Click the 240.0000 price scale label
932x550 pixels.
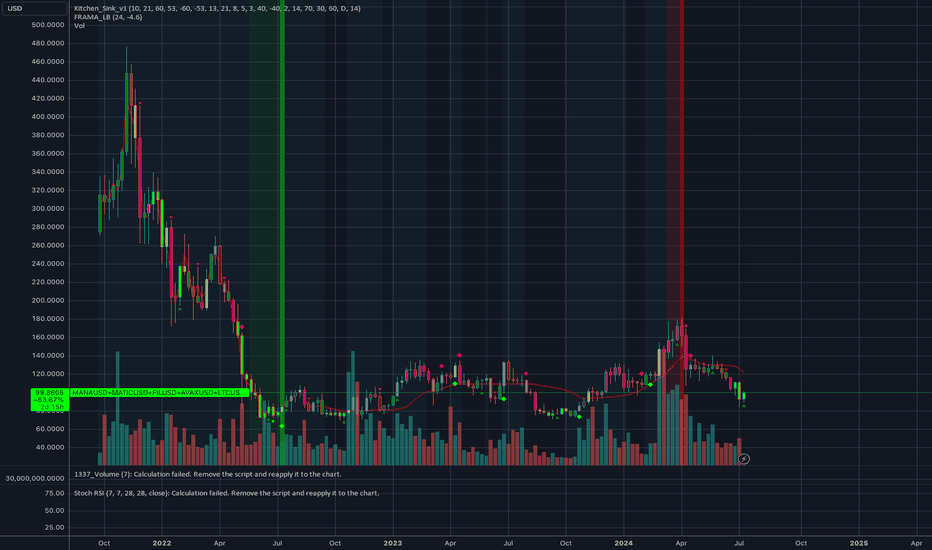click(x=48, y=264)
